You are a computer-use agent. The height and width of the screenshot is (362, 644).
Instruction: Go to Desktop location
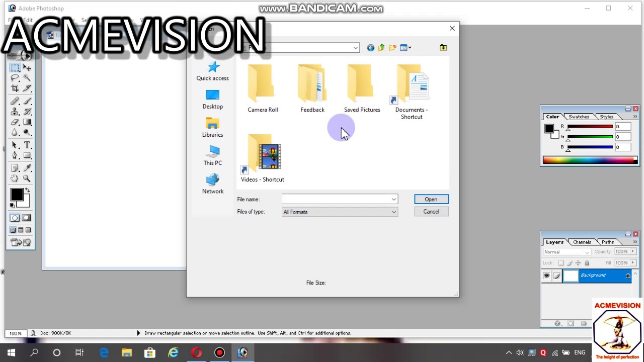click(x=212, y=100)
